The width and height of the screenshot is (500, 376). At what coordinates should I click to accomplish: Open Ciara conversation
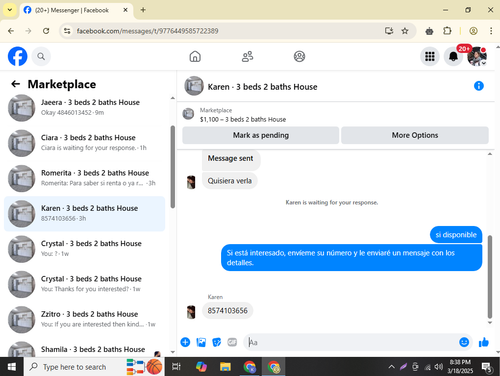tap(85, 143)
